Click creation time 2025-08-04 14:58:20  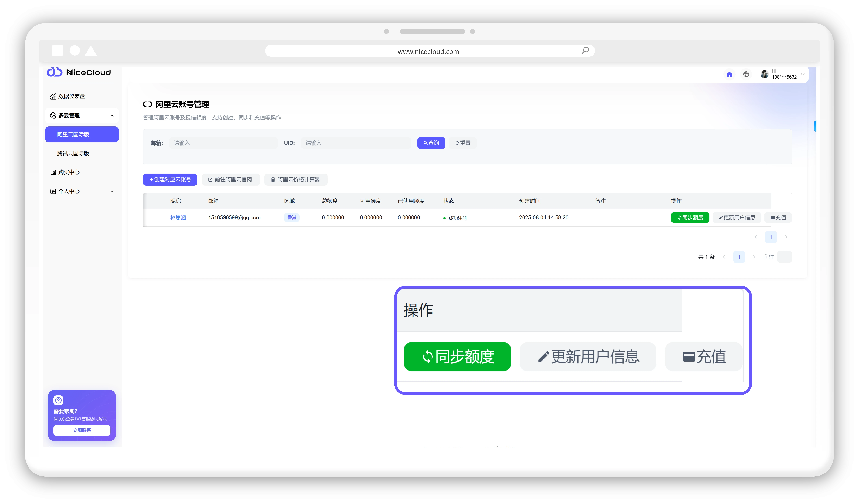point(544,218)
